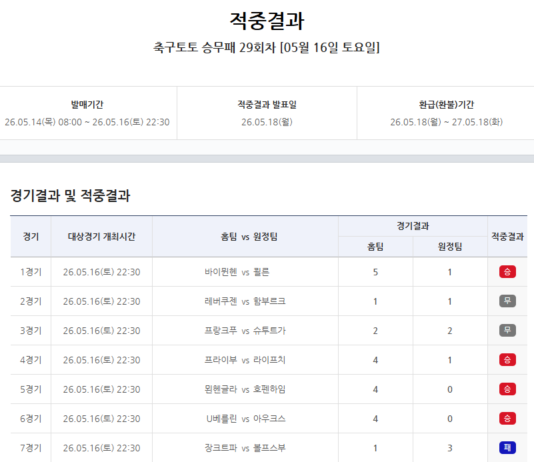Click the 프랑크푸 vs 슈투트가 matchup

(245, 331)
